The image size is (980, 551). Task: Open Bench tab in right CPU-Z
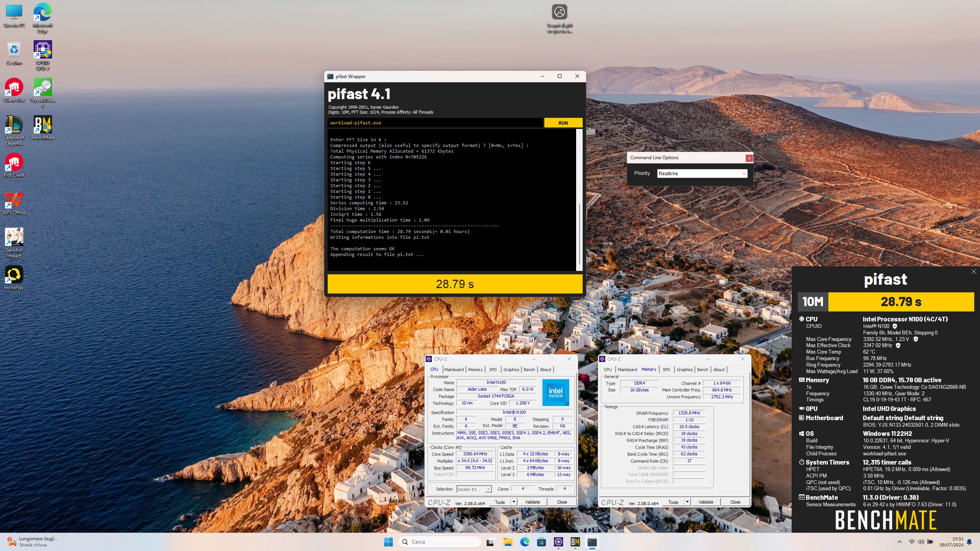pyautogui.click(x=703, y=370)
